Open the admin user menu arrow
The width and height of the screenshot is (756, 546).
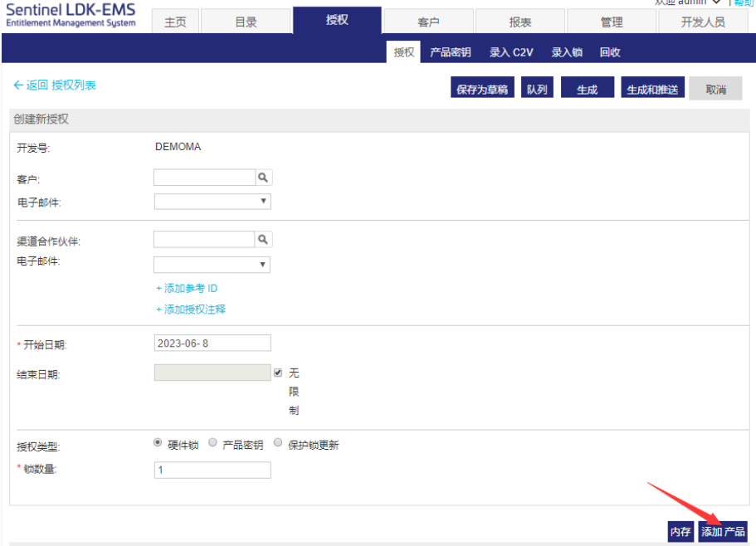click(716, 2)
